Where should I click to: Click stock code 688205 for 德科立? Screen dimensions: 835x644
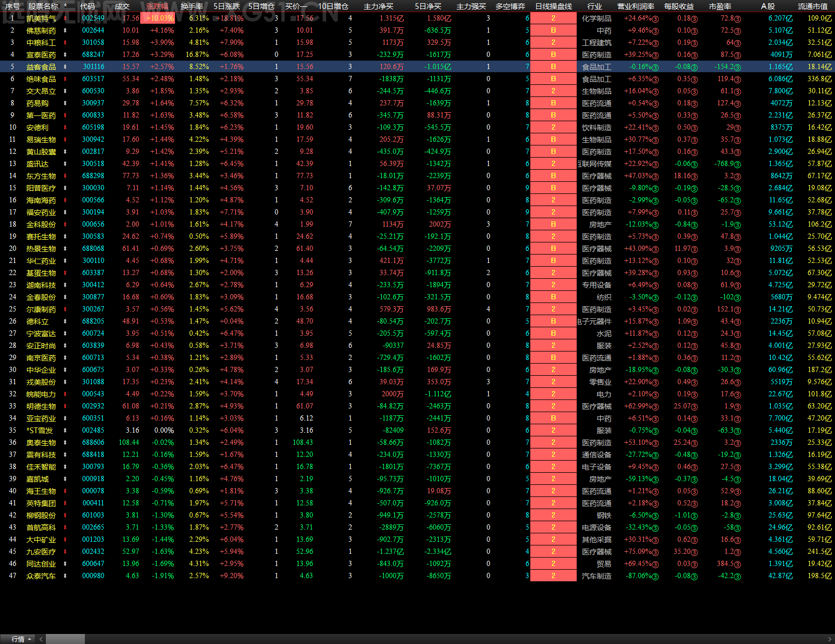pos(93,321)
